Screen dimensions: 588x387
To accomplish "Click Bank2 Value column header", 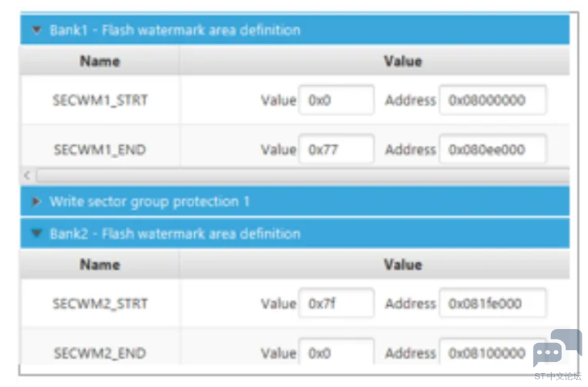I will [402, 265].
